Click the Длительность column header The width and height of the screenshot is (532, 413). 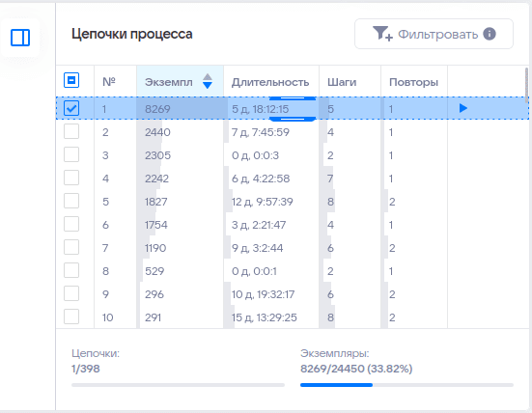[270, 82]
